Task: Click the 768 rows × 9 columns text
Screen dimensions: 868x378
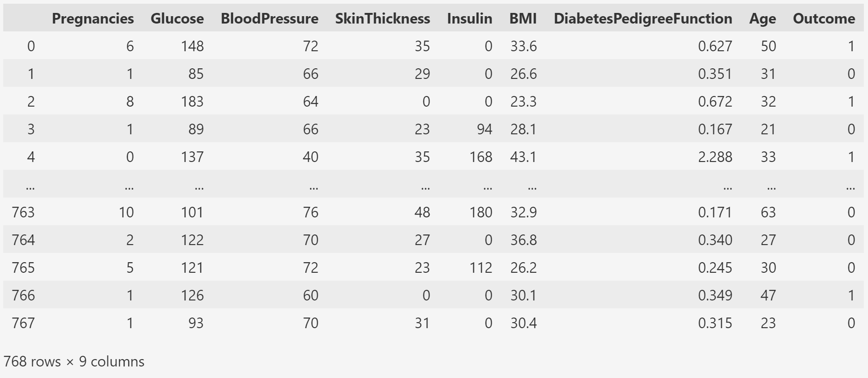Action: point(74,361)
